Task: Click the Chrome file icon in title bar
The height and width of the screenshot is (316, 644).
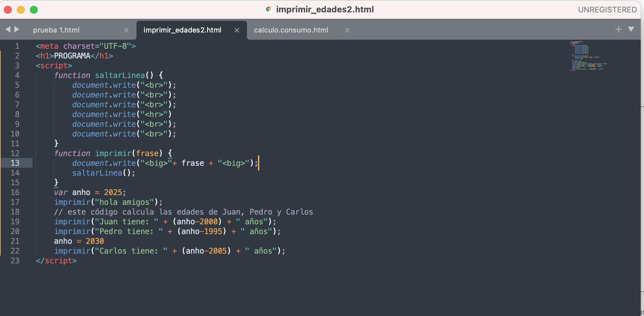Action: coord(268,9)
